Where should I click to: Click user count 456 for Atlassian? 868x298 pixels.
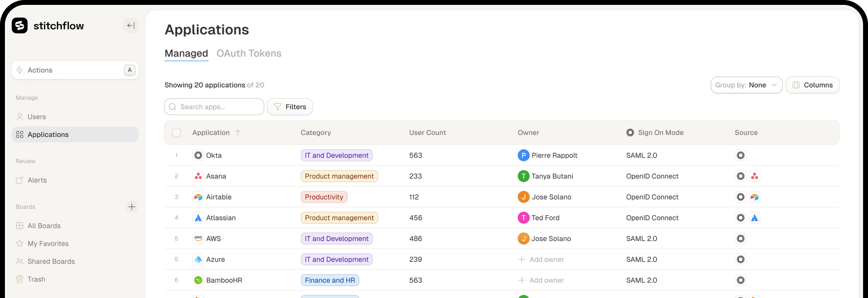415,218
